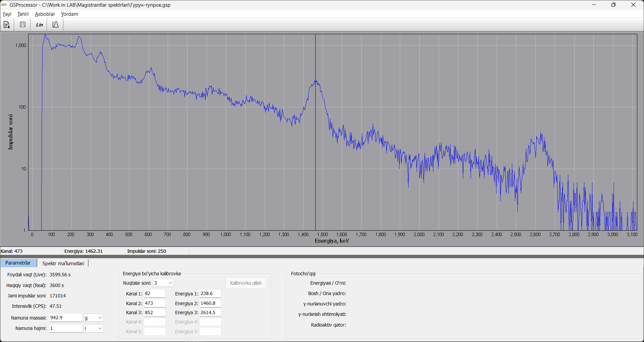The width and height of the screenshot is (644, 342).
Task: Click the Kanal 3 input field
Action: tap(155, 312)
